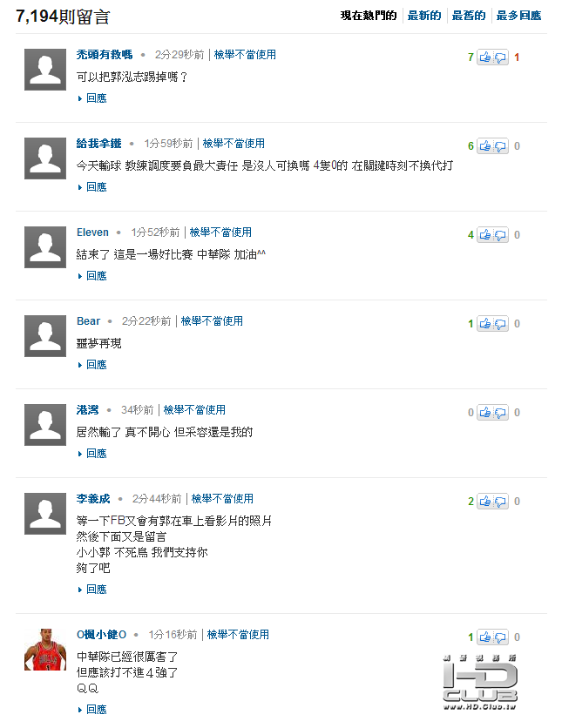
Task: Thumbs up 港灣's comment
Action: tap(485, 413)
